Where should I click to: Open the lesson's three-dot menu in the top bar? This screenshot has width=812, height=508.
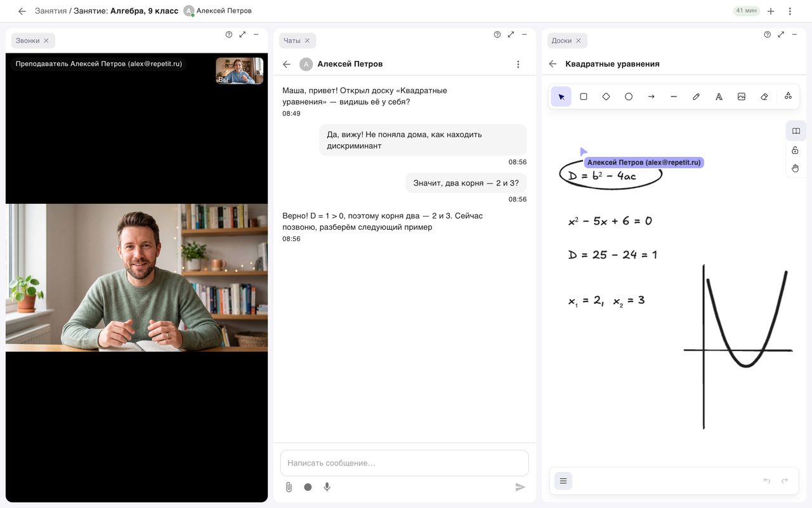[x=790, y=11]
